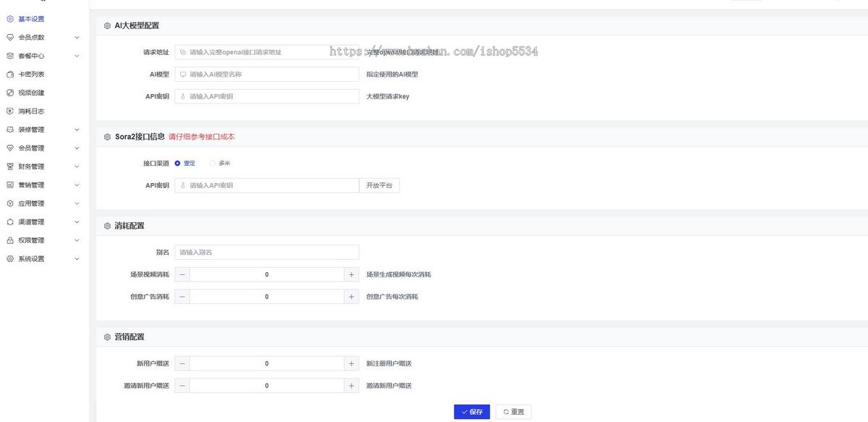Expand the 财务管理 submenu chevron

(77, 166)
